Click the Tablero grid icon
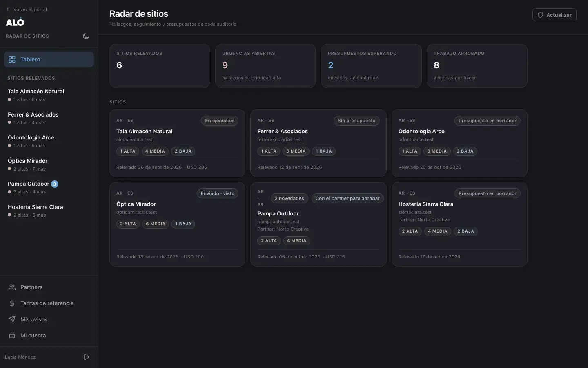 click(x=12, y=59)
